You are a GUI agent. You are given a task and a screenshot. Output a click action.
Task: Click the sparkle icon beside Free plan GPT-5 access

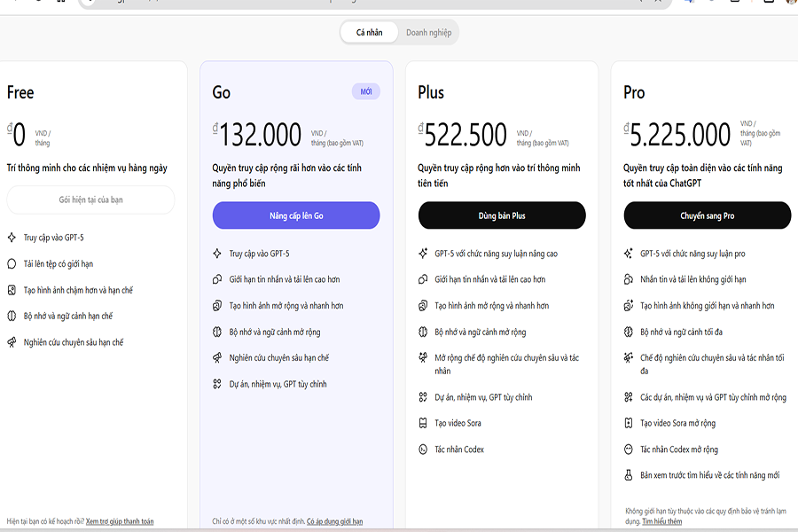[x=12, y=238]
